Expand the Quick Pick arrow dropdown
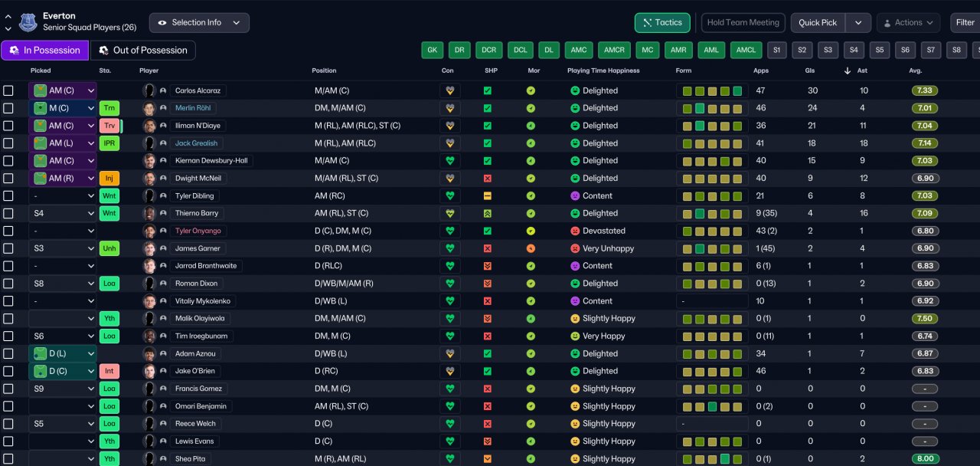Image resolution: width=980 pixels, height=466 pixels. [857, 23]
